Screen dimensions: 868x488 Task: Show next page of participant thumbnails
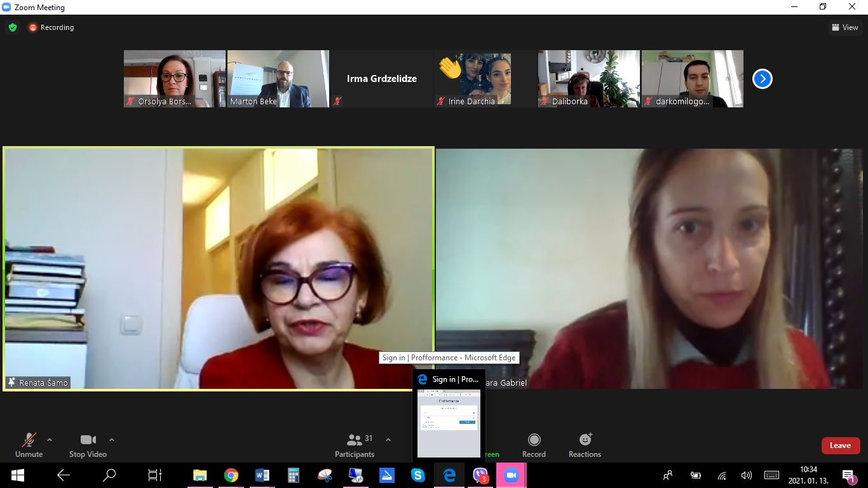point(762,79)
